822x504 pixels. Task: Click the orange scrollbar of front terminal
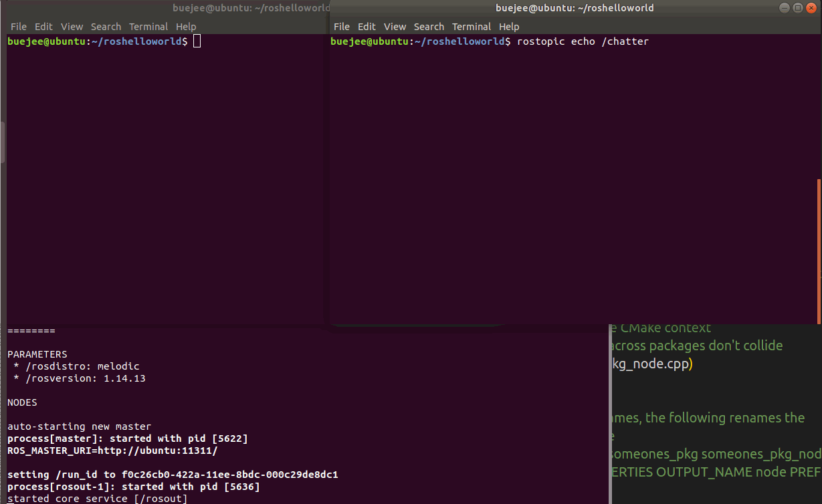[819, 251]
